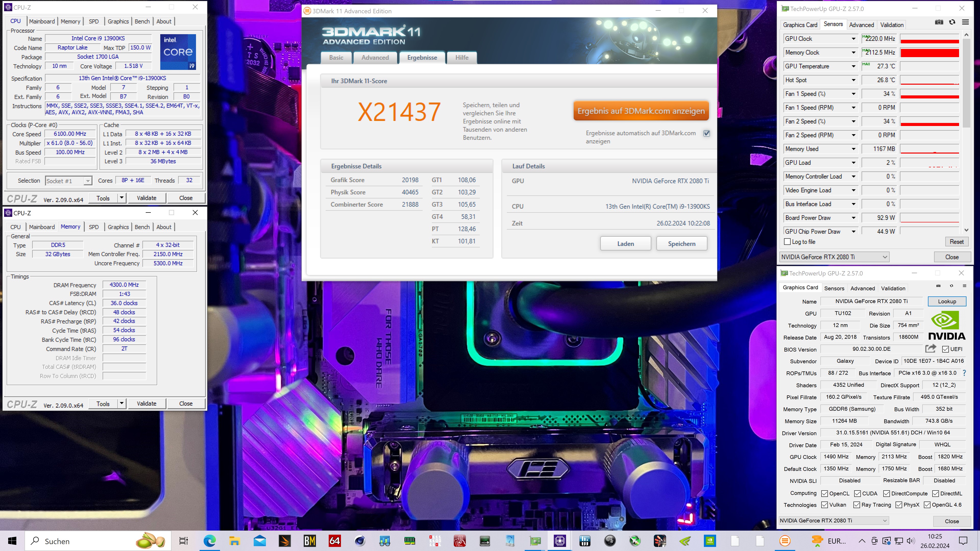The image size is (980, 551).
Task: Open the Cinebench sphere taskbar icon
Action: pos(360,541)
